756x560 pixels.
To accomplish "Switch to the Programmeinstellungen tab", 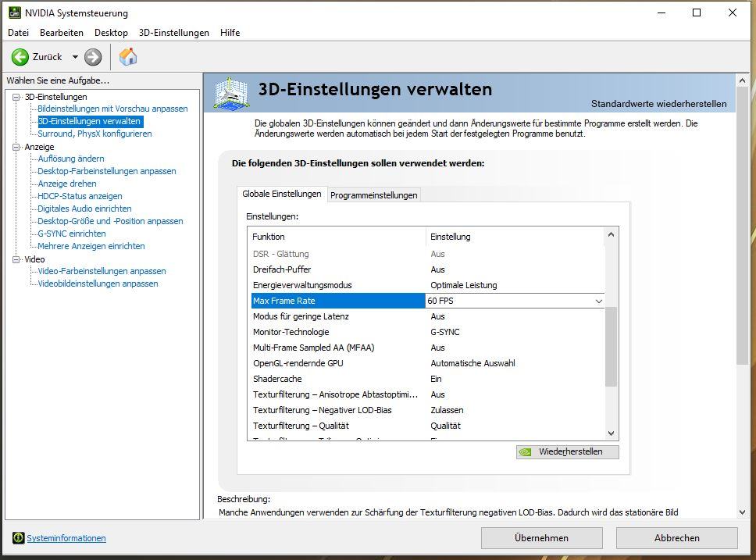I will (373, 195).
